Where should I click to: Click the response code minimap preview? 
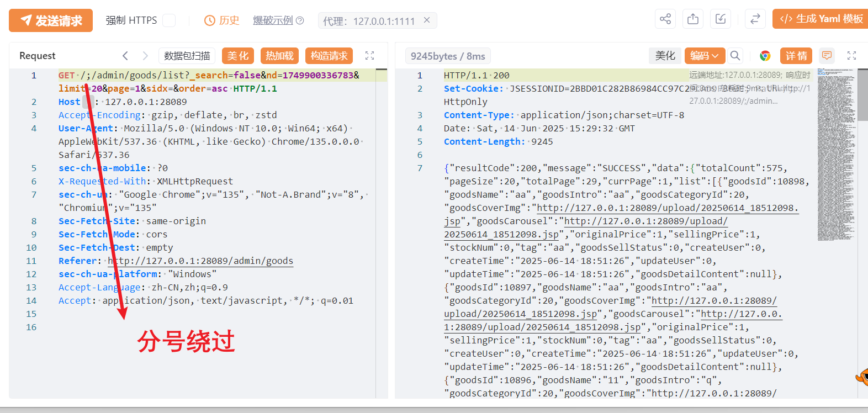[x=835, y=155]
